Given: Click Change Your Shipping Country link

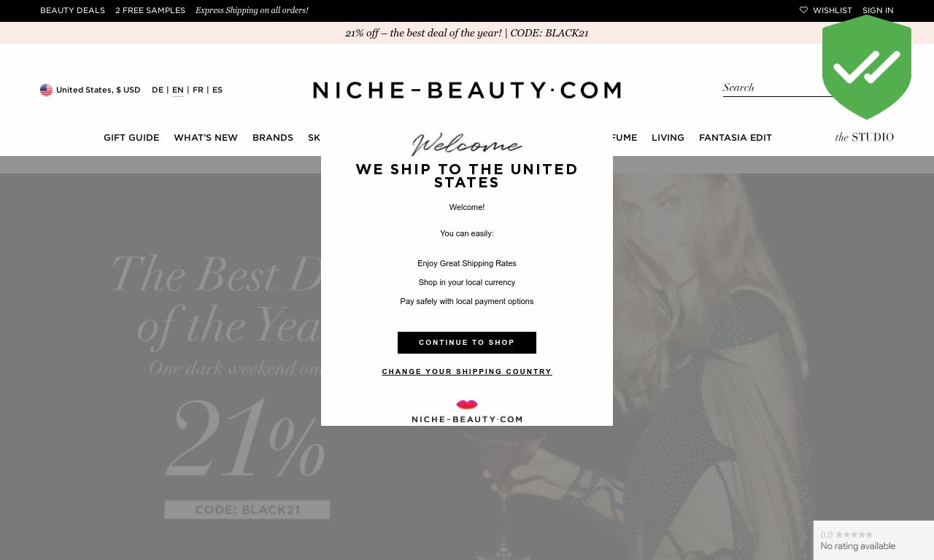Looking at the screenshot, I should pyautogui.click(x=467, y=372).
